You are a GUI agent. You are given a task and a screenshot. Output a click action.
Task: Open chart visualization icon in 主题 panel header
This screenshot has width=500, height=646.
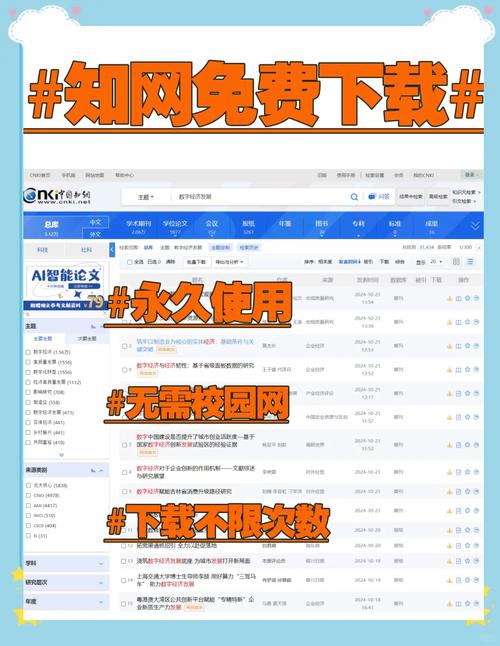coord(93,326)
